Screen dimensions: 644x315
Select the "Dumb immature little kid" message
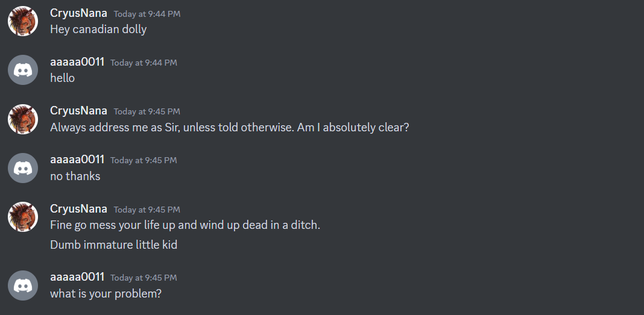pyautogui.click(x=113, y=245)
